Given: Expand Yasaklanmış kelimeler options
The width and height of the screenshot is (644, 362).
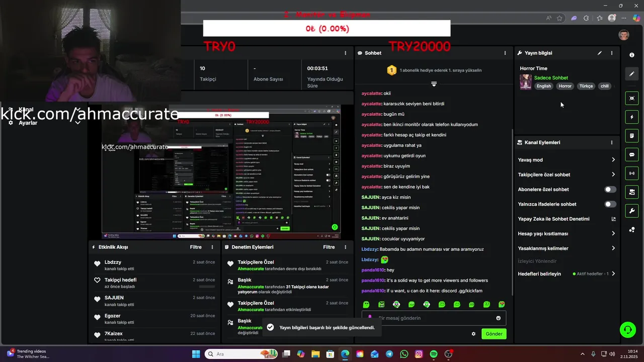Looking at the screenshot, I should (x=613, y=248).
